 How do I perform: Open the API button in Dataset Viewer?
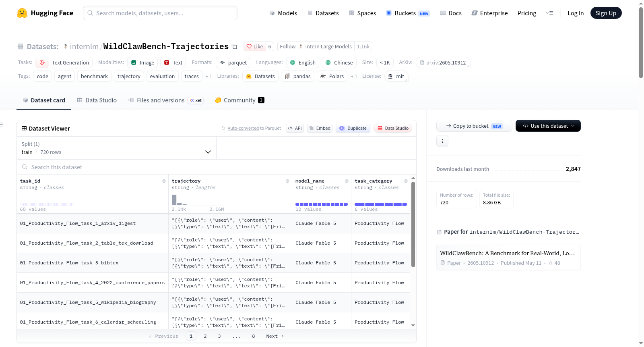tap(295, 128)
